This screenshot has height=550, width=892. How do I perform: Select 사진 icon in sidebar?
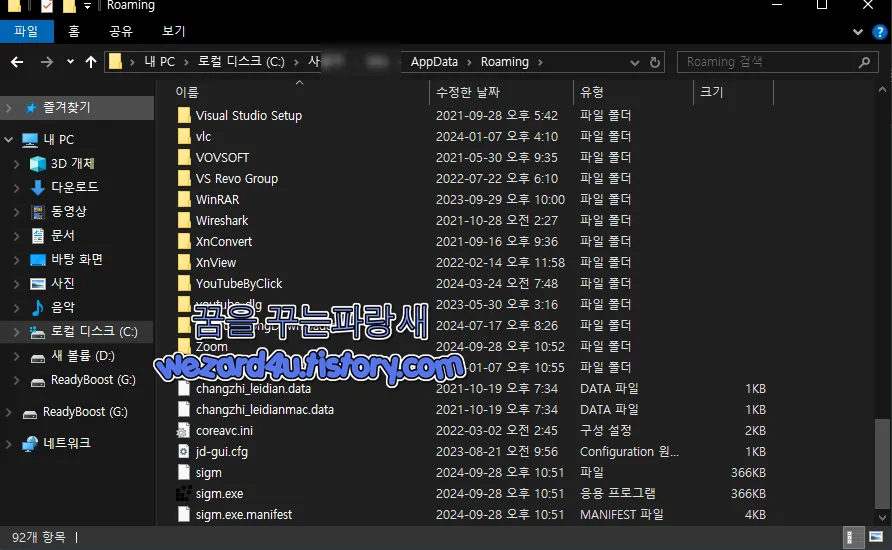coord(38,284)
